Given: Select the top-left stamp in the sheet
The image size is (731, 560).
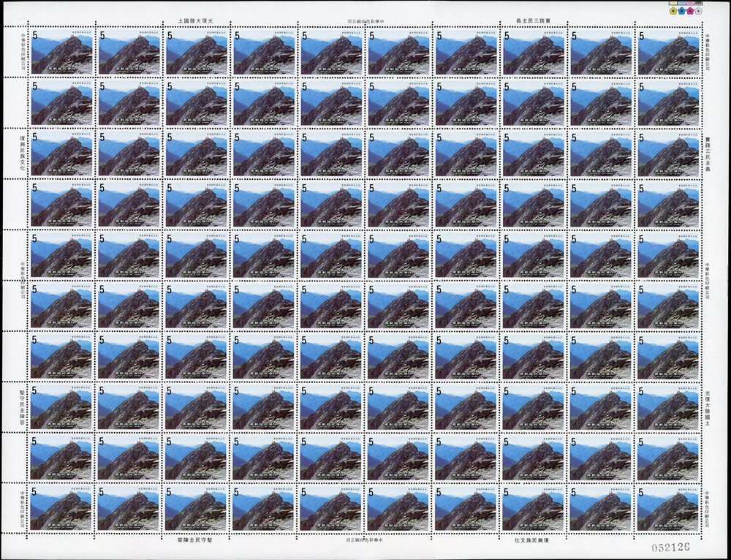Looking at the screenshot, I should pyautogui.click(x=62, y=52).
